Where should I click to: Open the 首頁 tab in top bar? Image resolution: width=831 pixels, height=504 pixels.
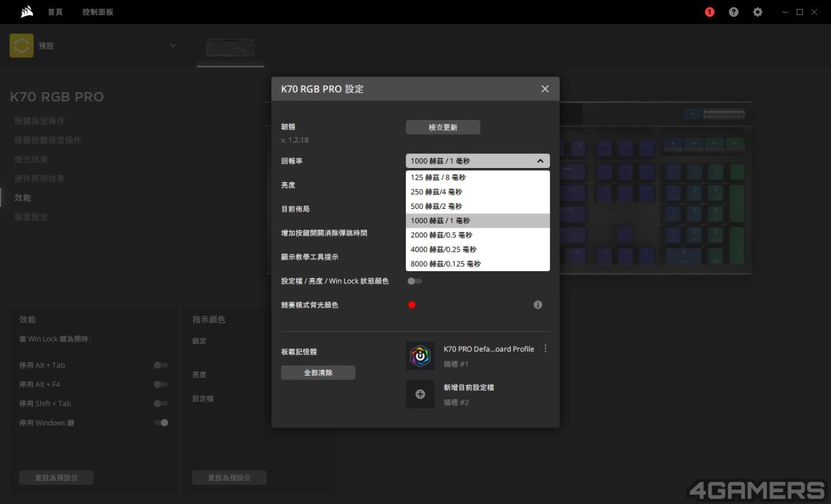click(55, 12)
